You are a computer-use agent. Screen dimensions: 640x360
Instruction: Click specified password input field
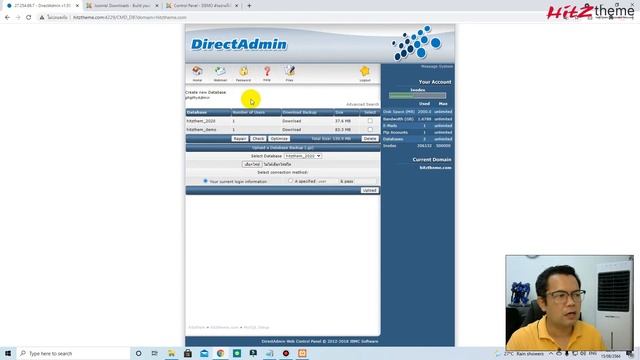pos(365,181)
